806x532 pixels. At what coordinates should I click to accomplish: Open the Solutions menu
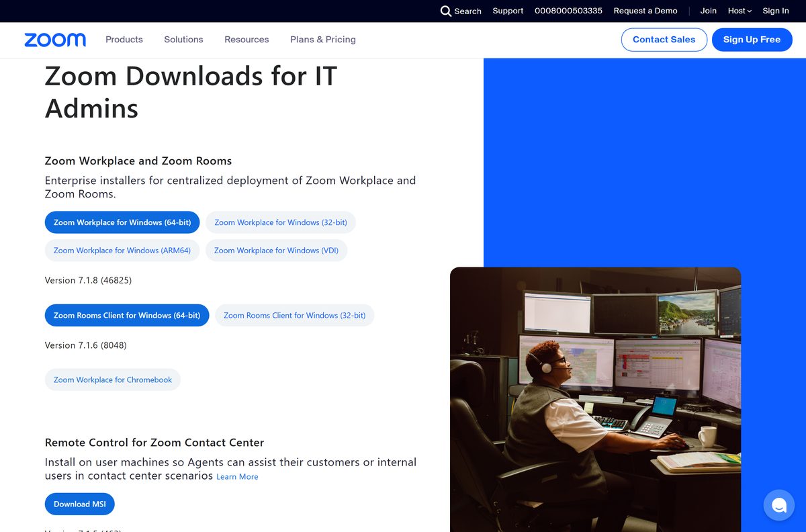click(183, 40)
